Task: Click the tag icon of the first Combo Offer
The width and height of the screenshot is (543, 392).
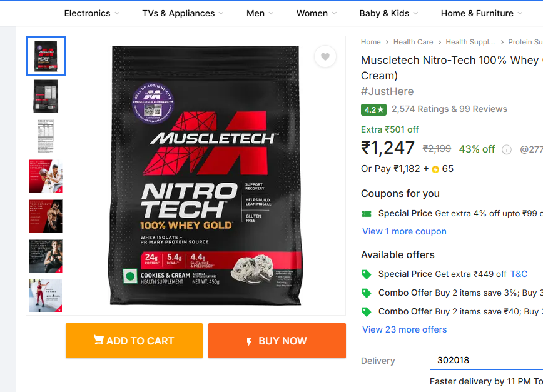Action: (x=367, y=293)
